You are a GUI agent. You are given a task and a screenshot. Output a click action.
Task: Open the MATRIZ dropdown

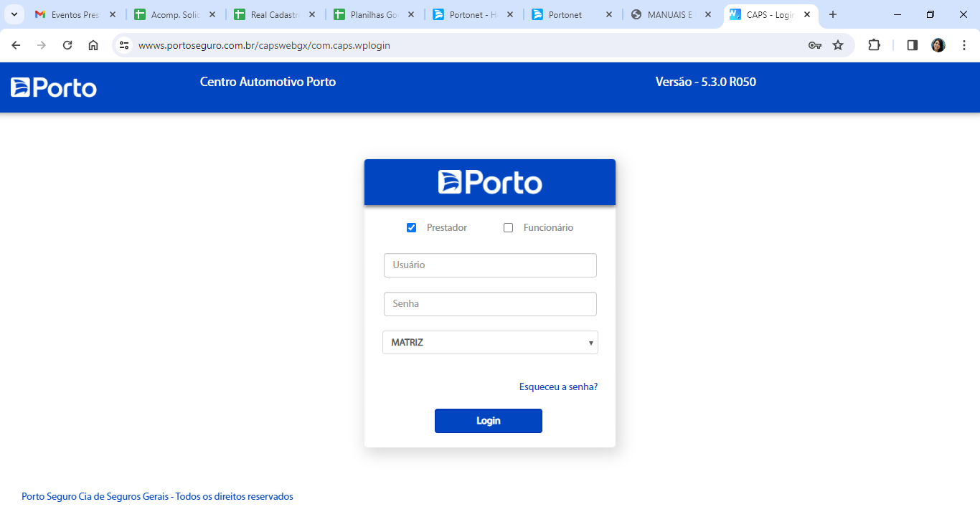[x=490, y=343]
